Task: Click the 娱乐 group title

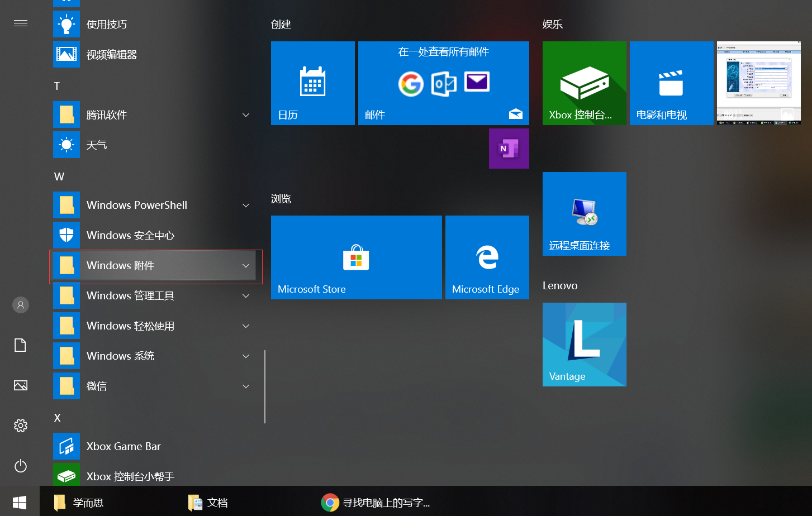Action: point(553,25)
